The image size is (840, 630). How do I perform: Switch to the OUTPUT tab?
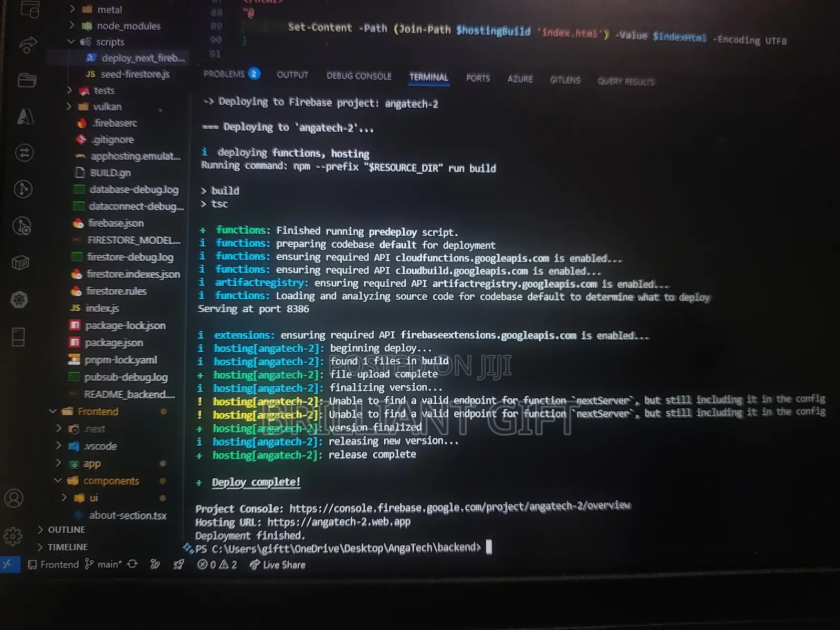pyautogui.click(x=292, y=75)
